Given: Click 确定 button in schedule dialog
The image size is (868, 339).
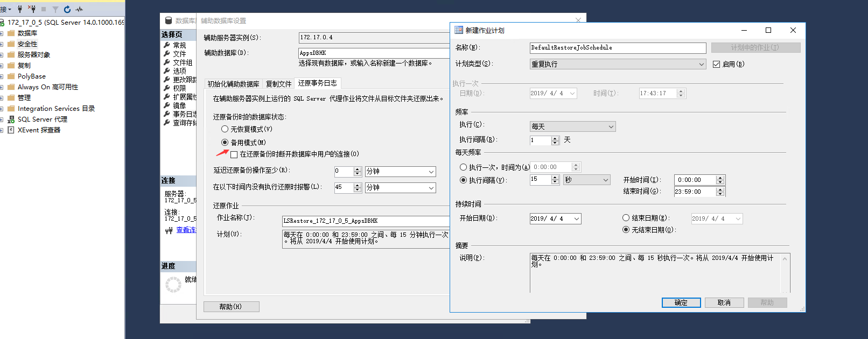Looking at the screenshot, I should pyautogui.click(x=681, y=303).
